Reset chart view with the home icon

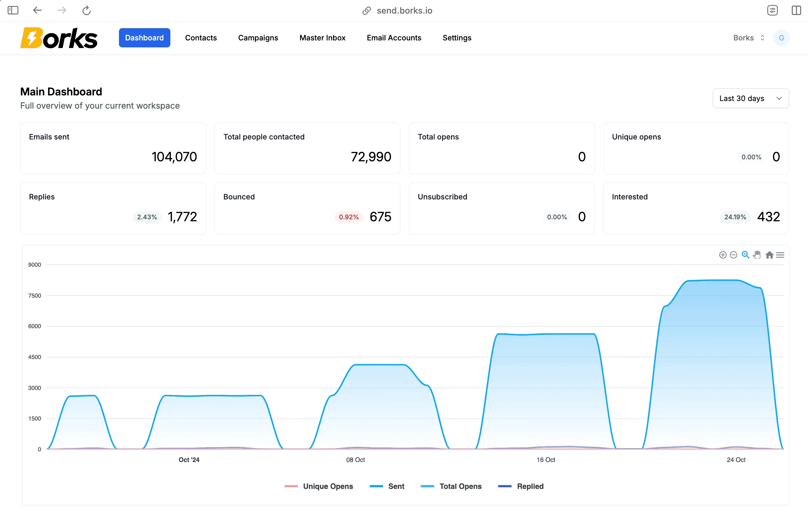(769, 254)
